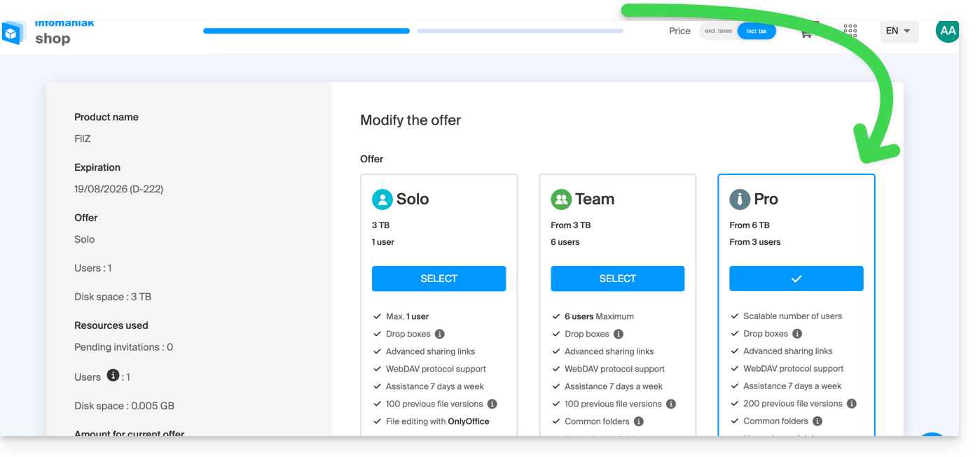Show Drop boxes info in Team plan
The width and height of the screenshot is (980, 457).
619,334
